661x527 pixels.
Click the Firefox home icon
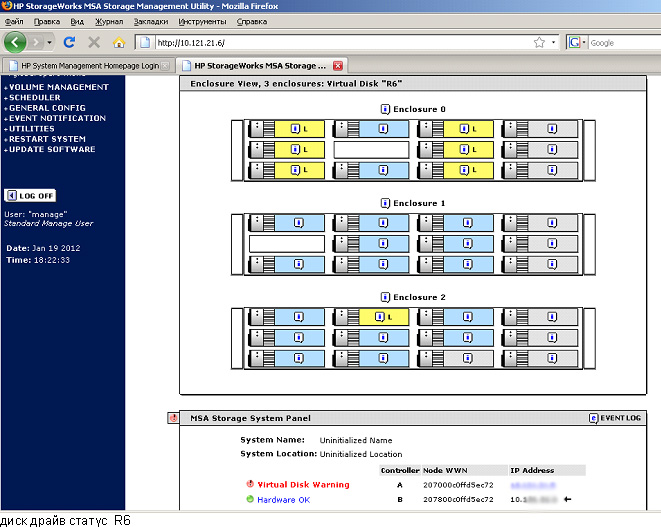pos(120,42)
